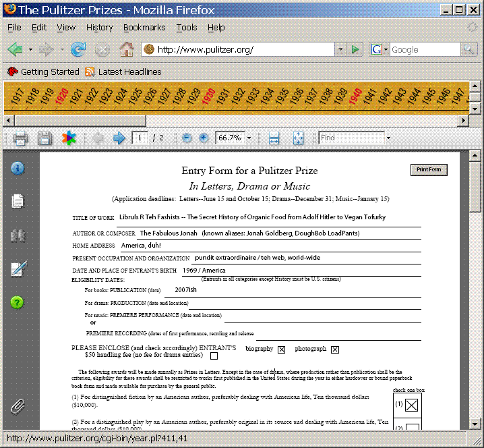Open the 1920 year link

pos(62,96)
